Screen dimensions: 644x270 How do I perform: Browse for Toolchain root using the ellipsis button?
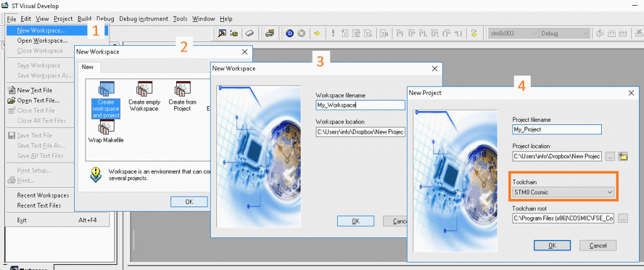(623, 219)
